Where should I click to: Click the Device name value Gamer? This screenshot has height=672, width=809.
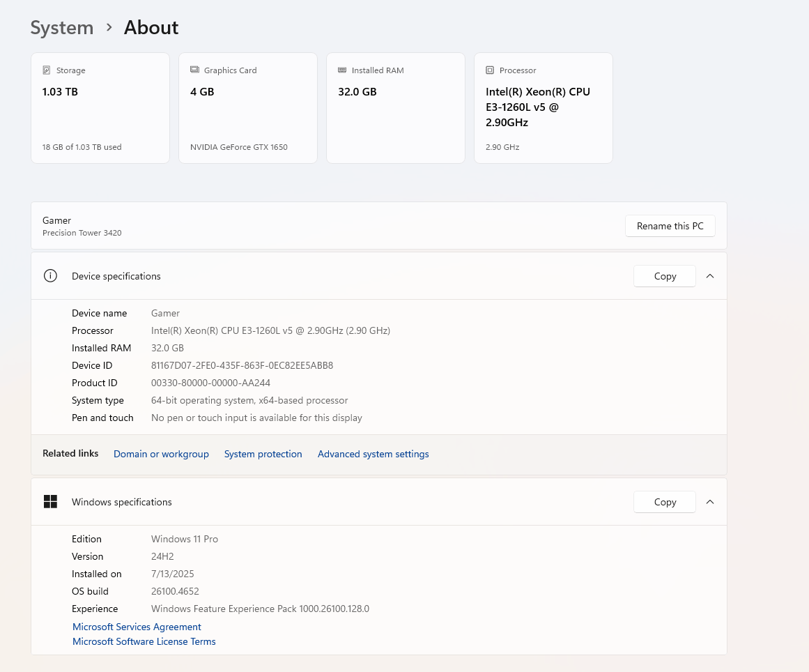(165, 313)
